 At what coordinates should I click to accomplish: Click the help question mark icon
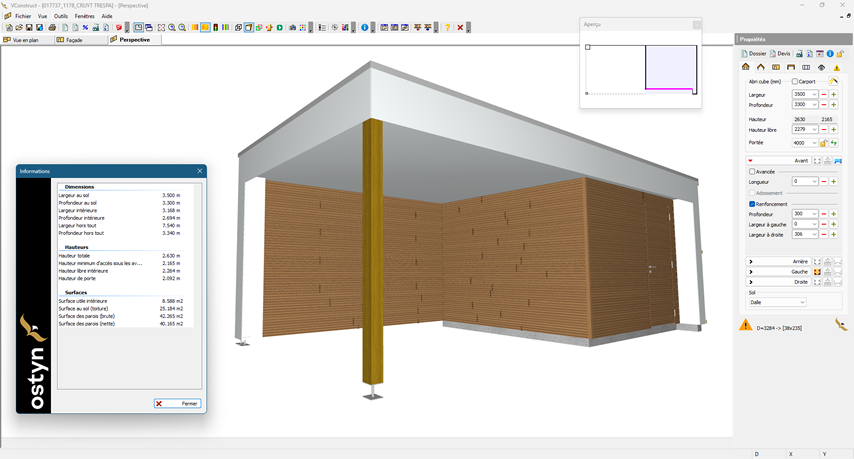(x=447, y=28)
